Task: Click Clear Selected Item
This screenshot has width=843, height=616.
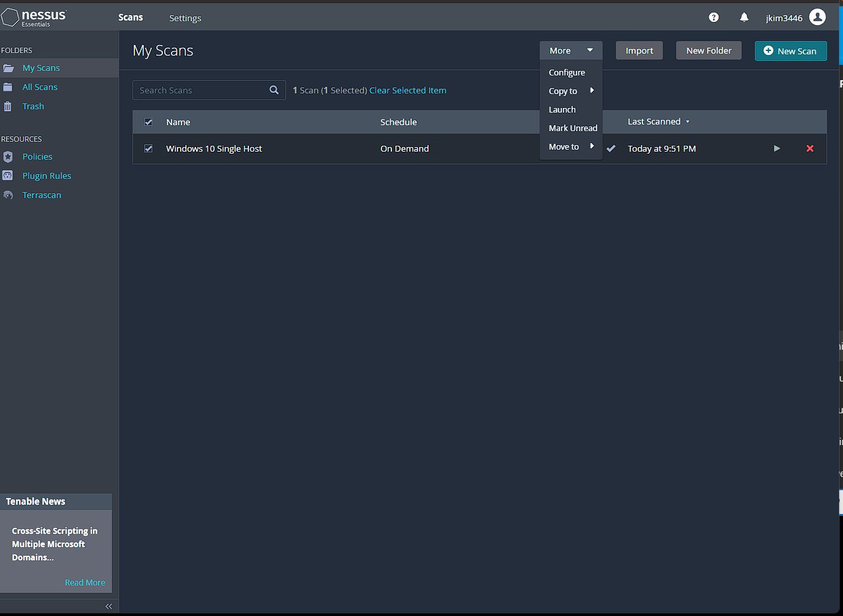Action: point(407,90)
